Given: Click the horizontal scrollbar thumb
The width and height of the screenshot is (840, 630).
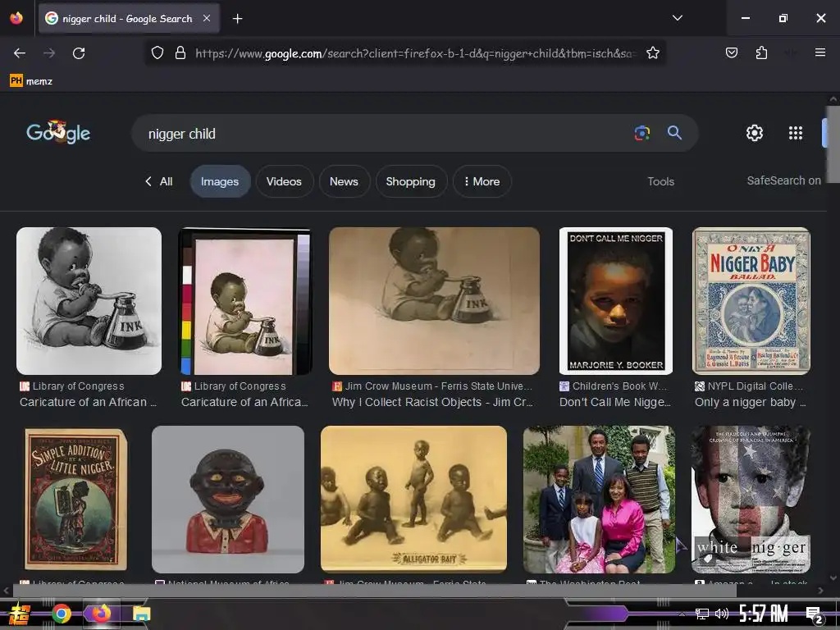Looking at the screenshot, I should (x=374, y=591).
